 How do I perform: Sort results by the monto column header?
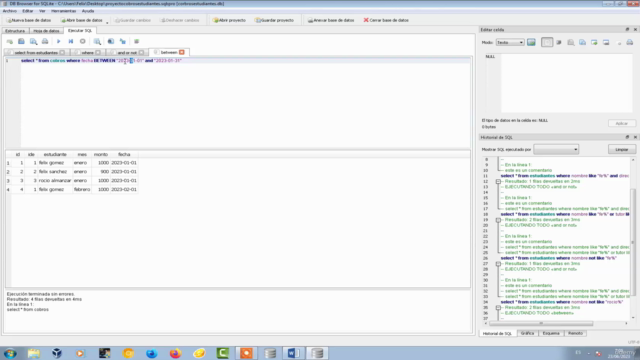pyautogui.click(x=100, y=155)
